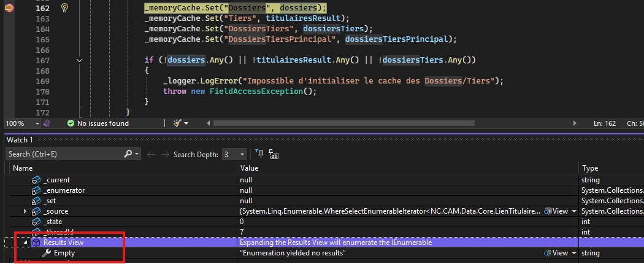Navigate to previous search result arrow
The height and width of the screenshot is (264, 644).
[152, 153]
